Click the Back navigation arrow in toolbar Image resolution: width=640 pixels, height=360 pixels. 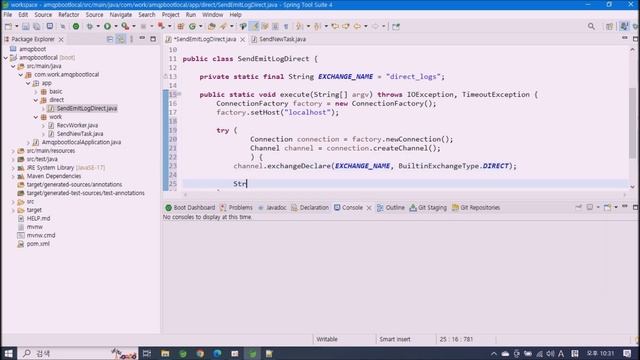(x=358, y=27)
